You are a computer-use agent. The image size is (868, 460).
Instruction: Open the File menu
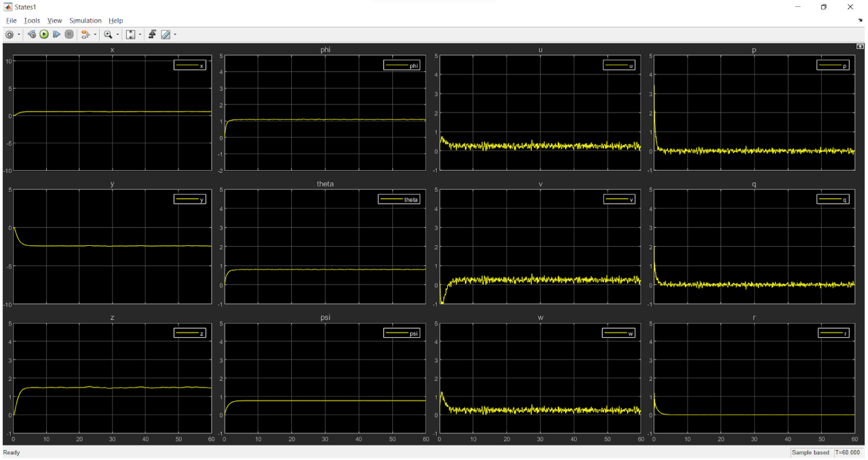click(11, 21)
